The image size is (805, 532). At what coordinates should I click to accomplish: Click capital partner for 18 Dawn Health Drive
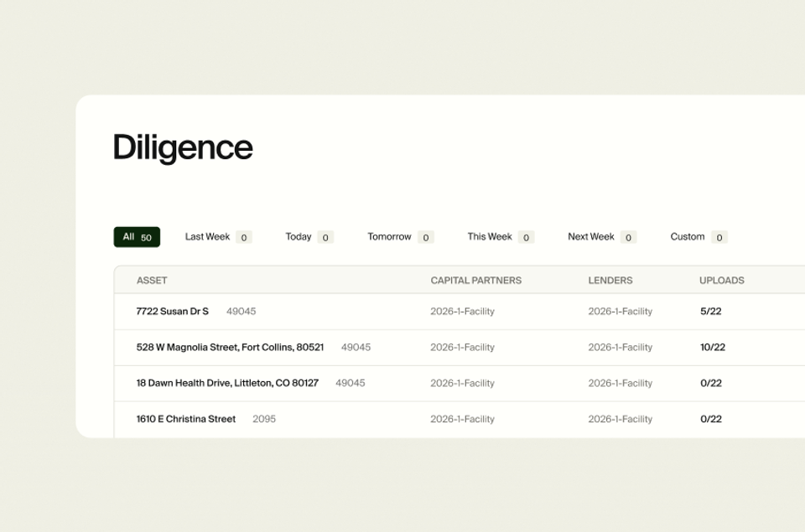(x=463, y=383)
